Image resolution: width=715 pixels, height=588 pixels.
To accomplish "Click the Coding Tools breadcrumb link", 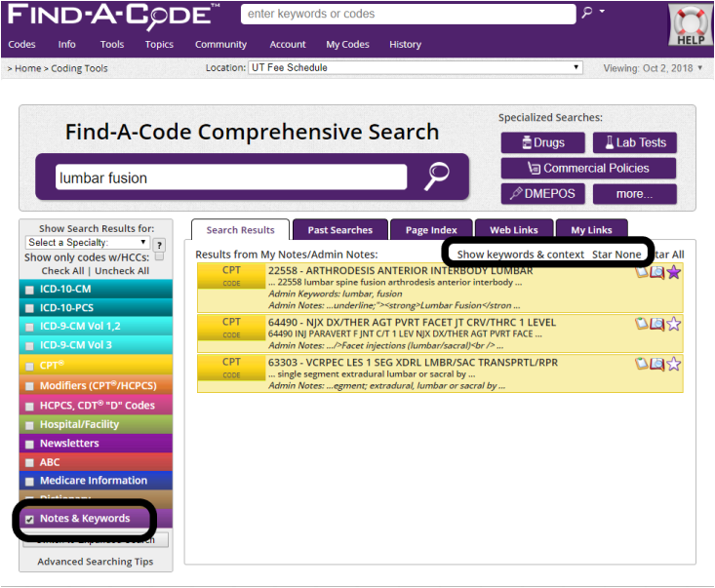I will pyautogui.click(x=79, y=68).
